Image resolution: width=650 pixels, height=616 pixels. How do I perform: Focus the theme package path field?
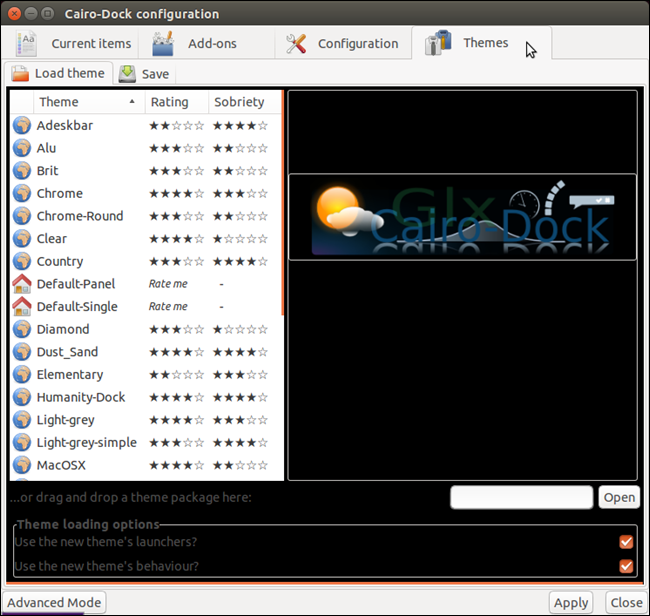521,497
